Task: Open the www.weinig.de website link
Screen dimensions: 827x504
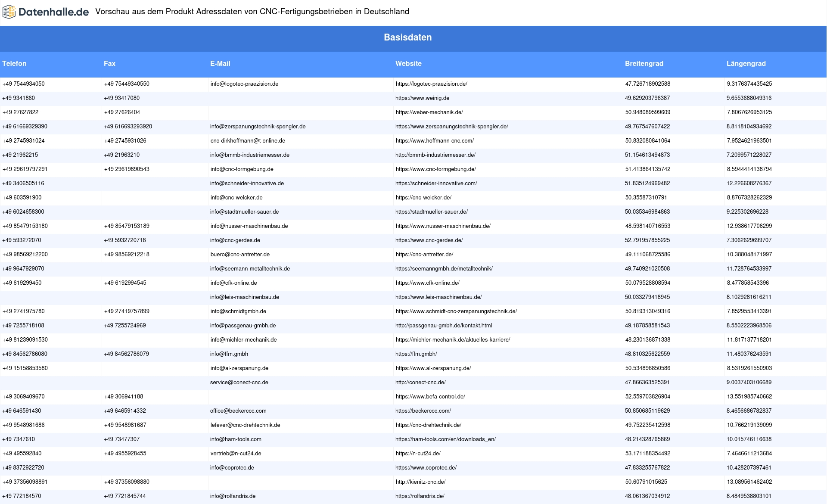Action: pos(423,98)
